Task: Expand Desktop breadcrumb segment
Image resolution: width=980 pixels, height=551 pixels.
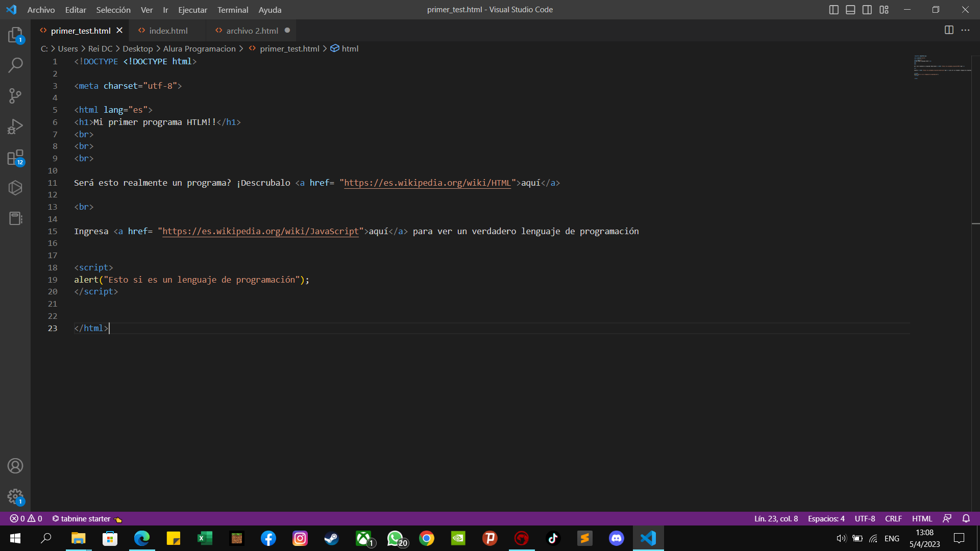Action: coord(138,48)
